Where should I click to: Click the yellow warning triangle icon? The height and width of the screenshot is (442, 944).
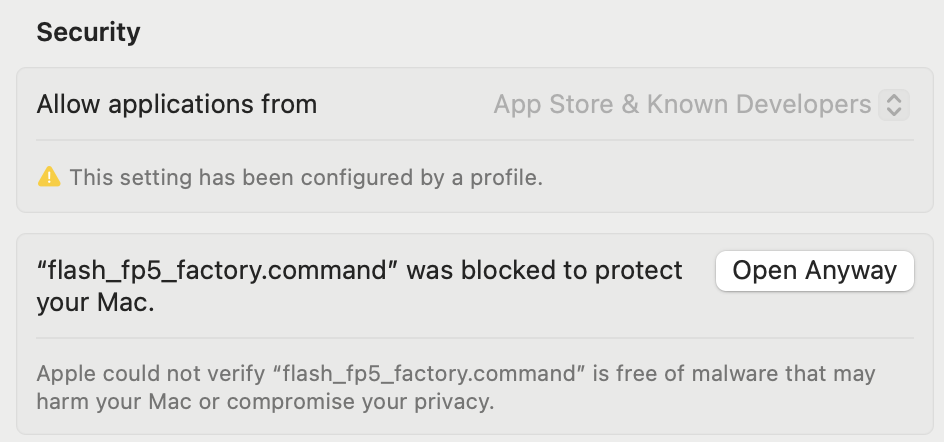pyautogui.click(x=49, y=177)
